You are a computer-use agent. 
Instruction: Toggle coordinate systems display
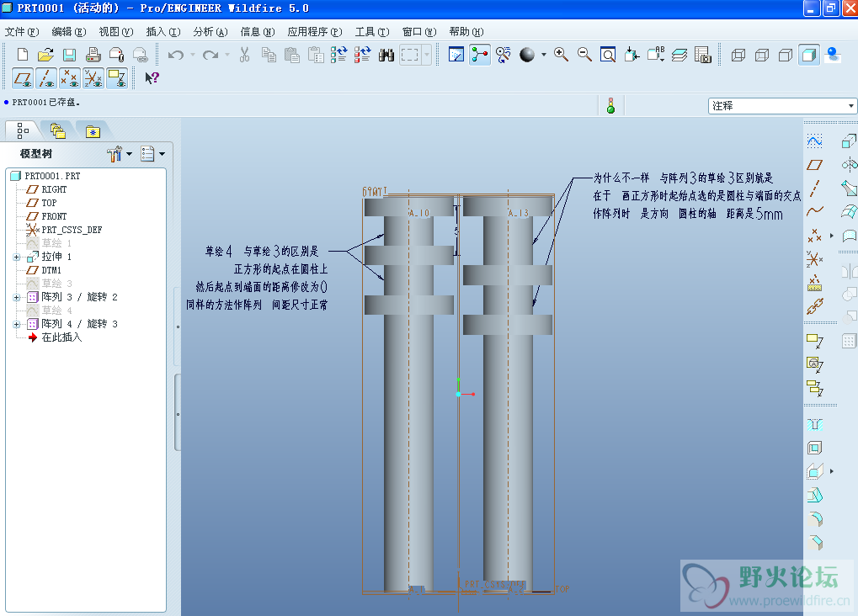(93, 78)
